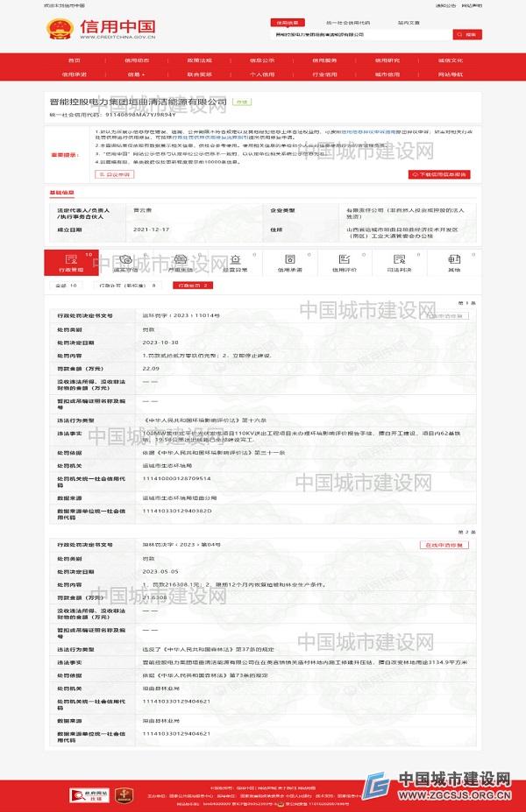
Task: Select the 司法判决 category icon tab
Action: click(400, 263)
